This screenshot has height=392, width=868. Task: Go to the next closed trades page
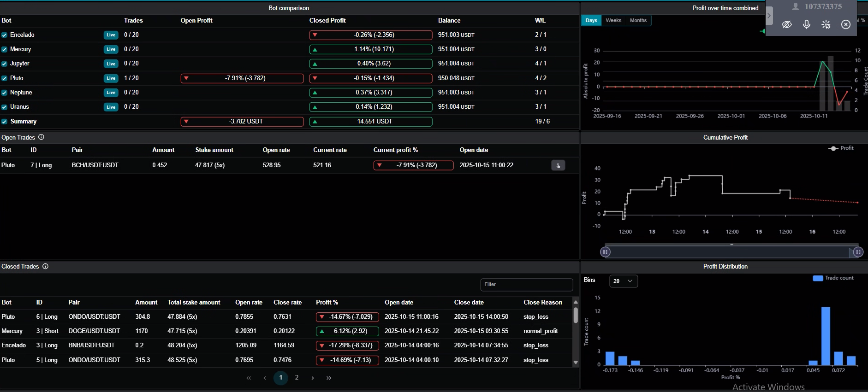(x=313, y=378)
